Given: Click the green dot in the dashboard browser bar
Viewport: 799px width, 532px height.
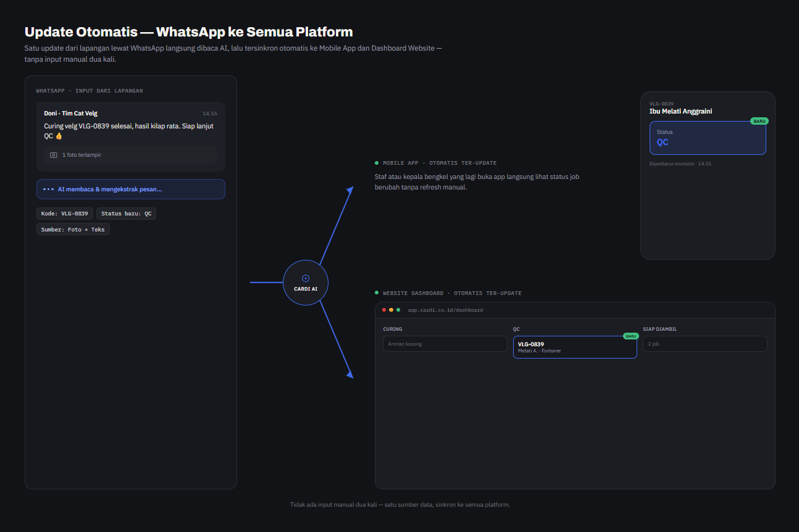Looking at the screenshot, I should point(398,310).
